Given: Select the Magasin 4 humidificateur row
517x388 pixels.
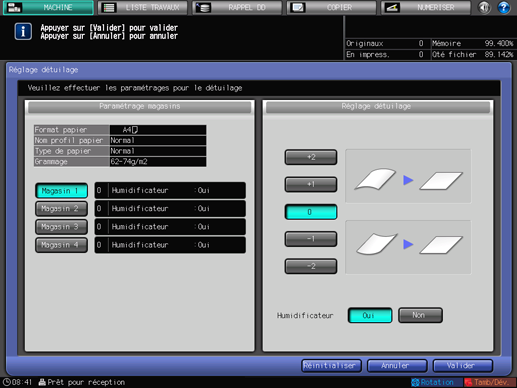Looking at the screenshot, I should 170,245.
